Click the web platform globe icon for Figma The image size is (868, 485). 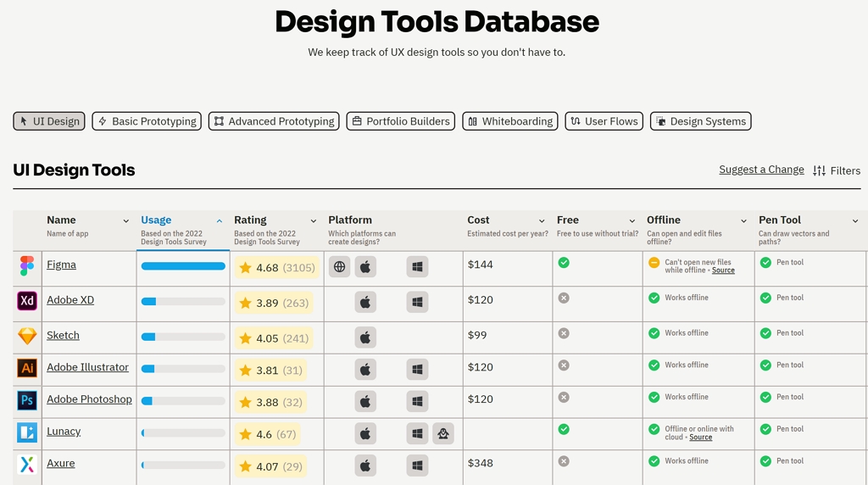(x=339, y=267)
